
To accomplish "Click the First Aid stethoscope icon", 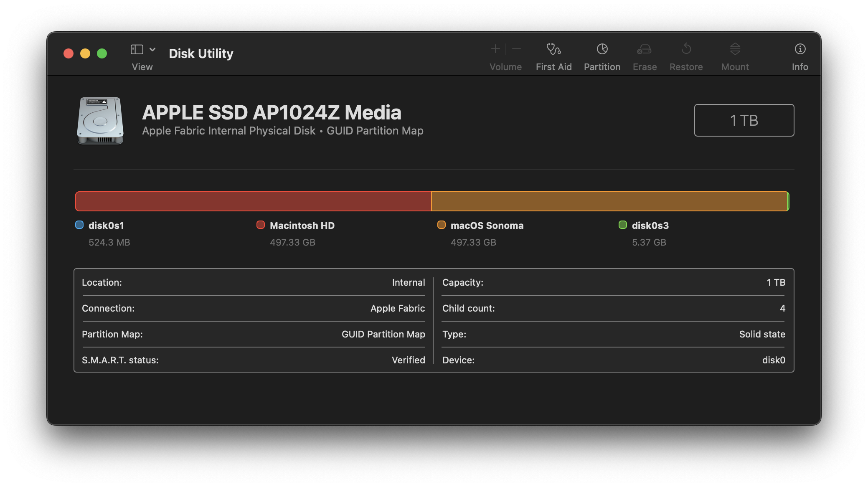I will (x=553, y=49).
